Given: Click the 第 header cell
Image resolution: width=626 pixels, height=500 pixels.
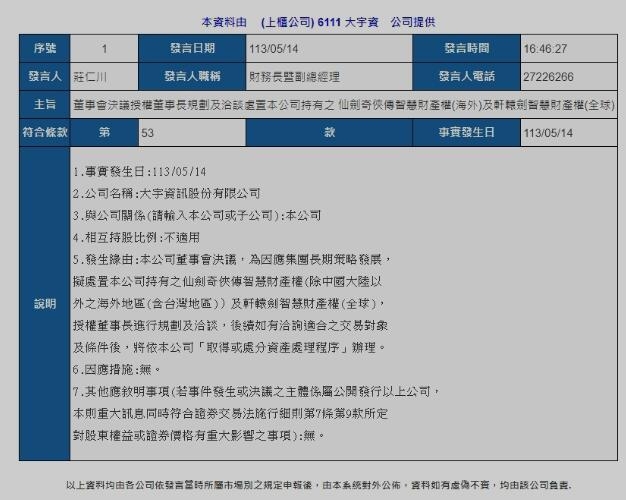Looking at the screenshot, I should click(105, 133).
